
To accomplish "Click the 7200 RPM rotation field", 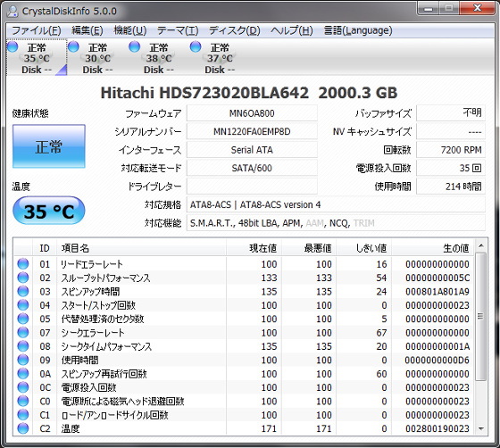I will pyautogui.click(x=451, y=150).
